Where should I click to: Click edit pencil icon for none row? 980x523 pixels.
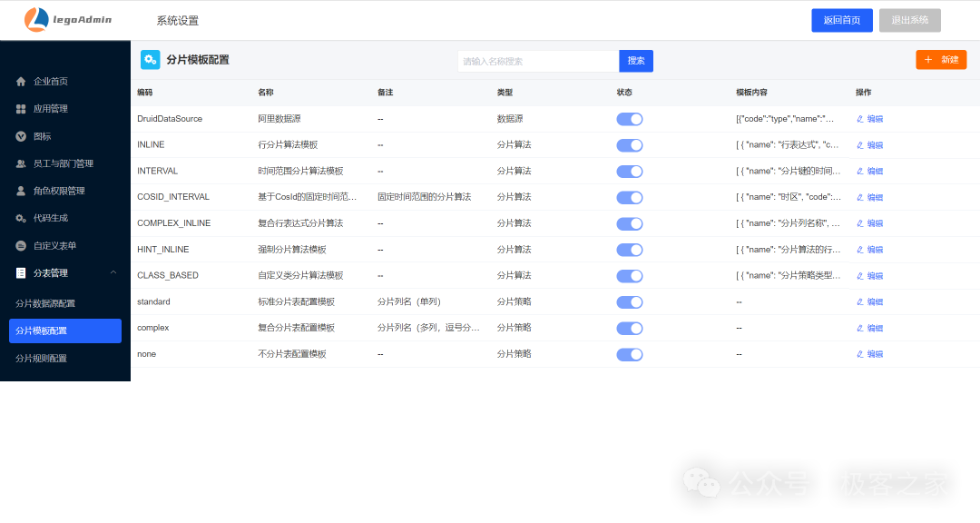860,354
